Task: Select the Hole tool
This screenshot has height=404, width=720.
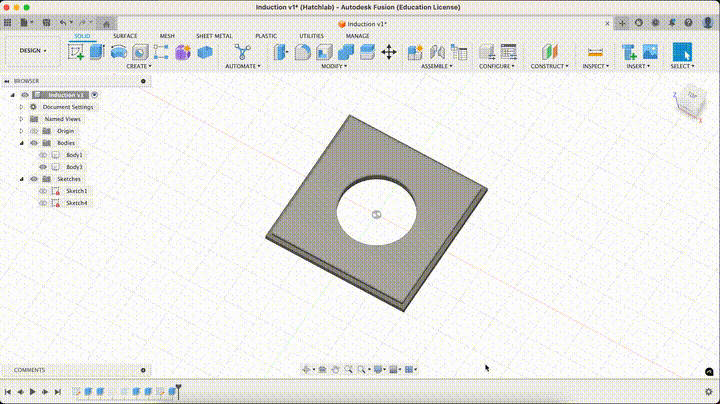Action: [140, 52]
